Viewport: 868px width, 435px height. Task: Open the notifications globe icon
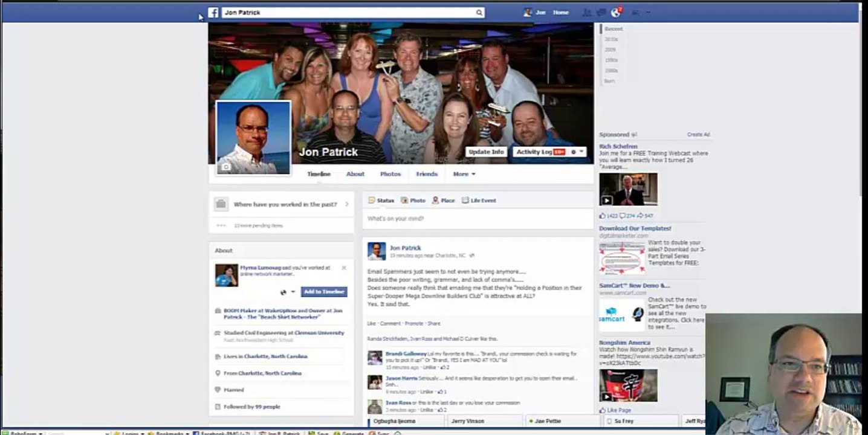pos(616,12)
